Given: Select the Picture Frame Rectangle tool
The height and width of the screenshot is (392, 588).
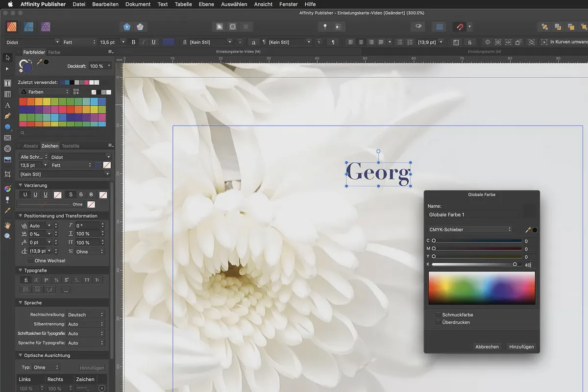Looking at the screenshot, I should tap(7, 138).
